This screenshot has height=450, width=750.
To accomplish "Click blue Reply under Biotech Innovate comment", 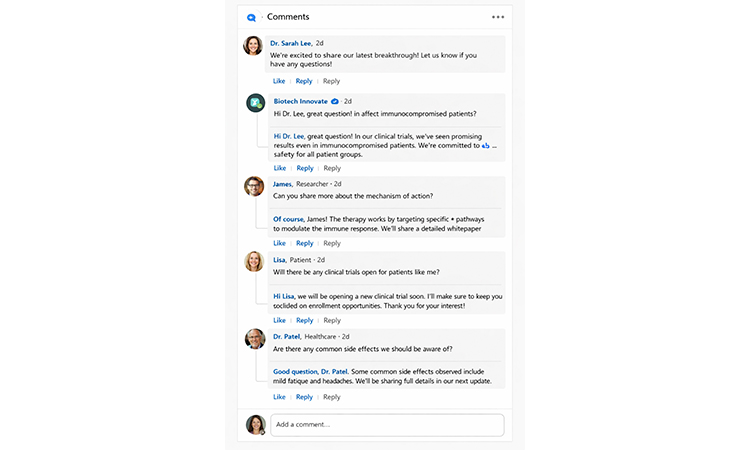I will 305,168.
